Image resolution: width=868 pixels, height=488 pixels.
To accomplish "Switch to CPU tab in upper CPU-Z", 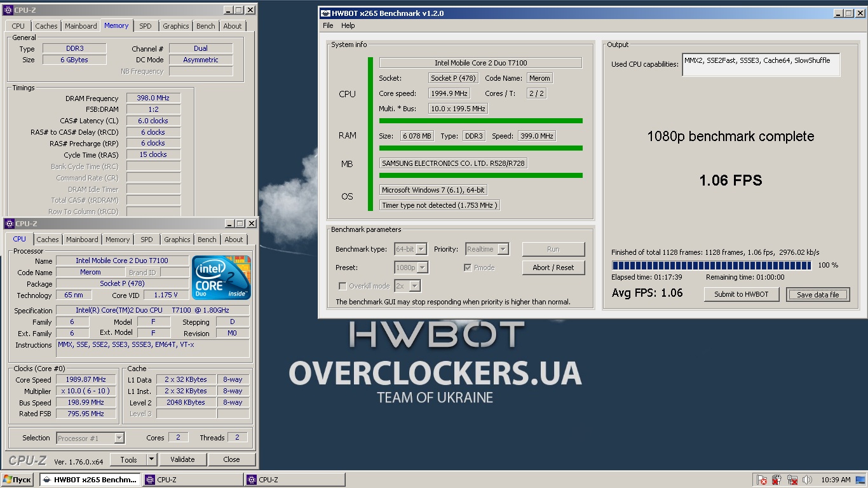I will [x=18, y=26].
